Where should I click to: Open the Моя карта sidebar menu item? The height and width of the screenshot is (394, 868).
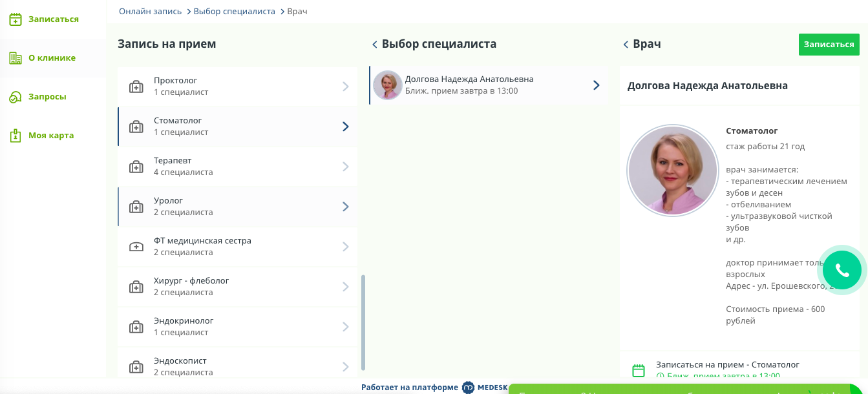tap(53, 136)
